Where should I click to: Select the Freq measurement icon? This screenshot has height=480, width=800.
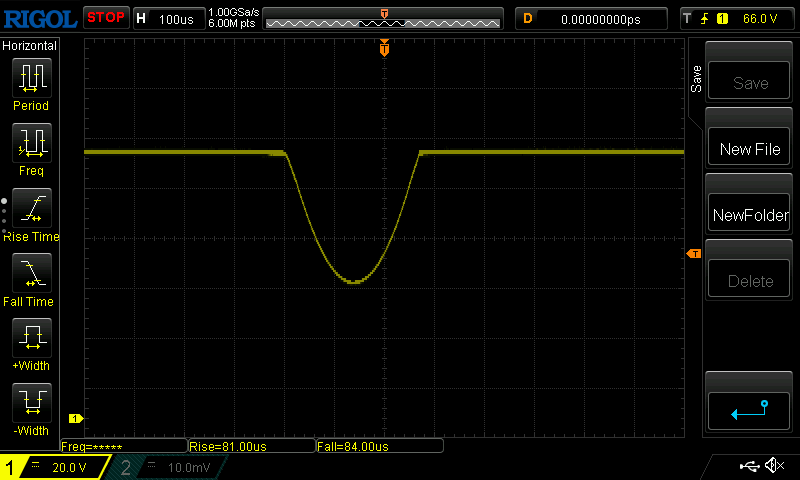click(x=32, y=142)
